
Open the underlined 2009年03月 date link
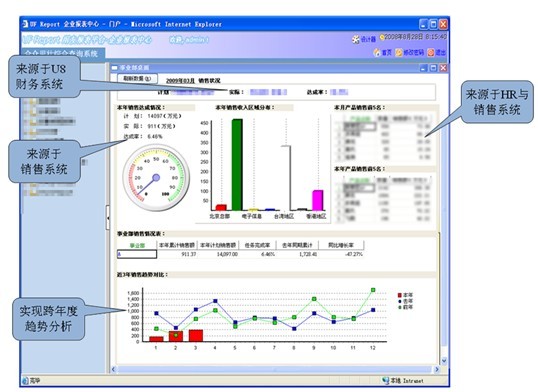click(180, 81)
